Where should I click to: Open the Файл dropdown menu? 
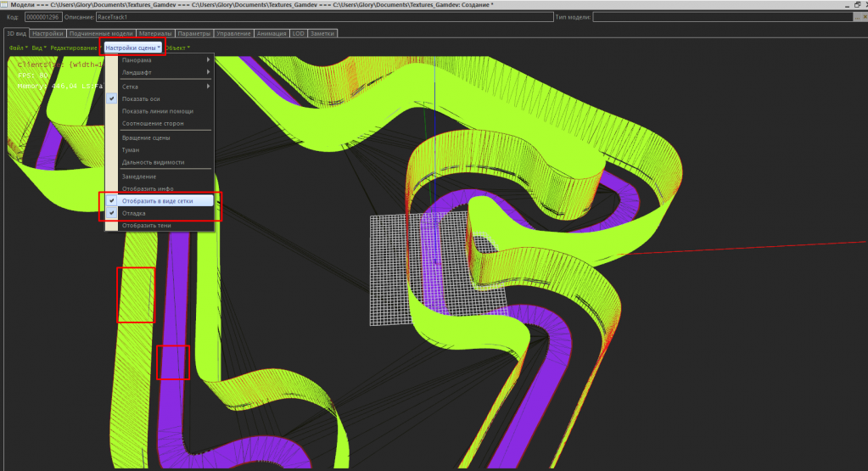coord(17,48)
